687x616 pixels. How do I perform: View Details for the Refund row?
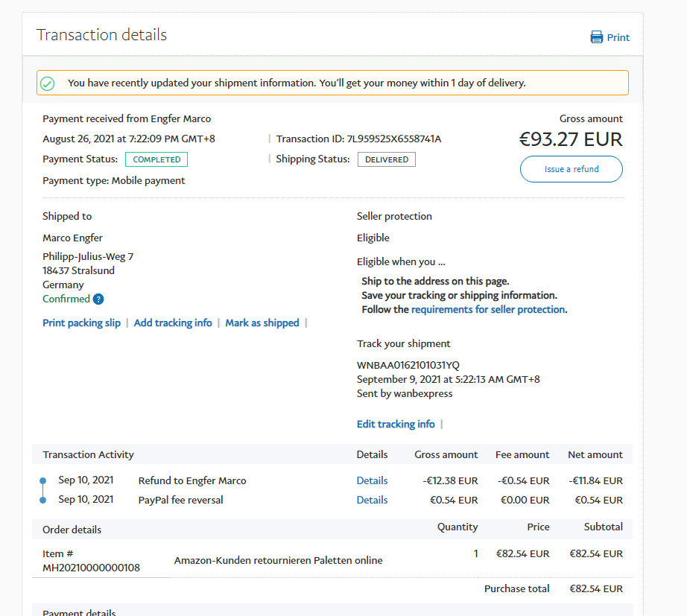(372, 480)
